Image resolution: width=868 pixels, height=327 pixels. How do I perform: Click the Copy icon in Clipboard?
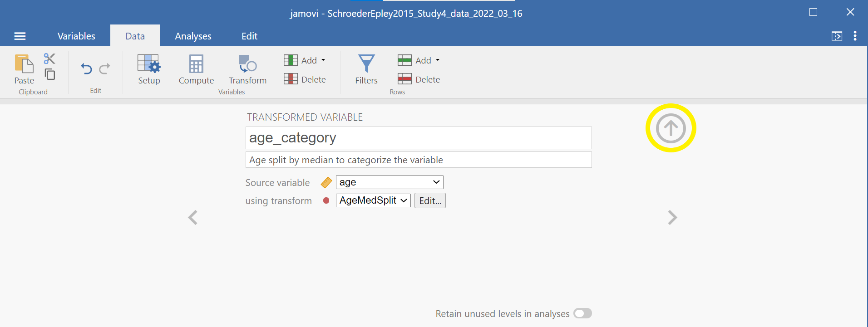[50, 74]
